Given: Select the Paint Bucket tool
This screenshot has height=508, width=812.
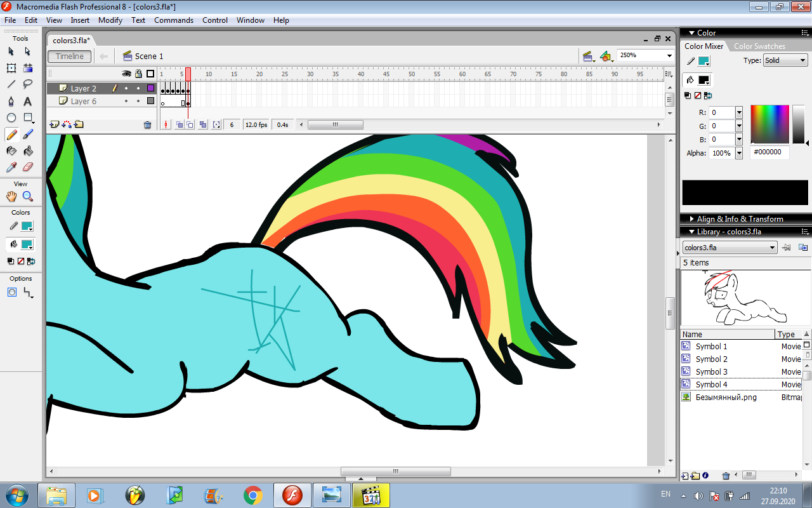Looking at the screenshot, I should click(28, 151).
